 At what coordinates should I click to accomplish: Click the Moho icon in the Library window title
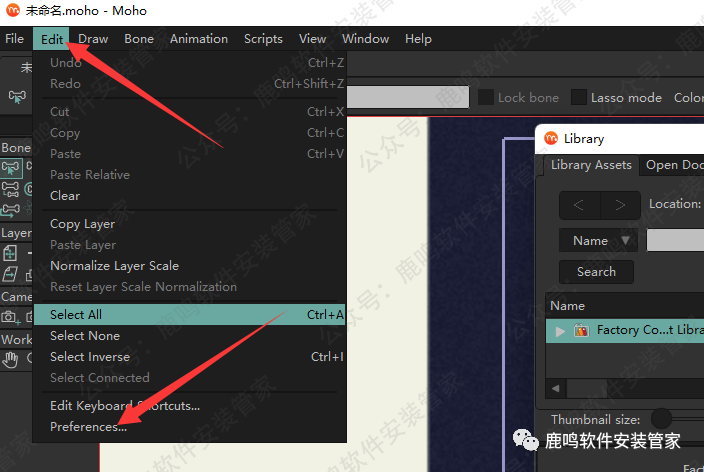(551, 138)
